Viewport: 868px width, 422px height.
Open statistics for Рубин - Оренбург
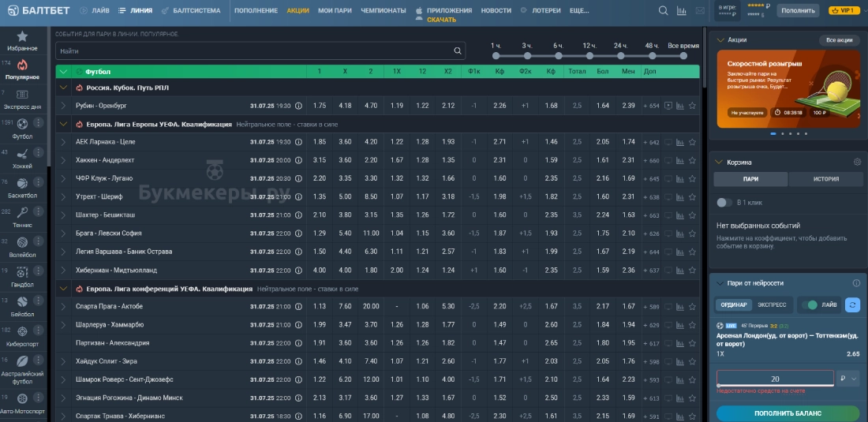click(x=680, y=106)
